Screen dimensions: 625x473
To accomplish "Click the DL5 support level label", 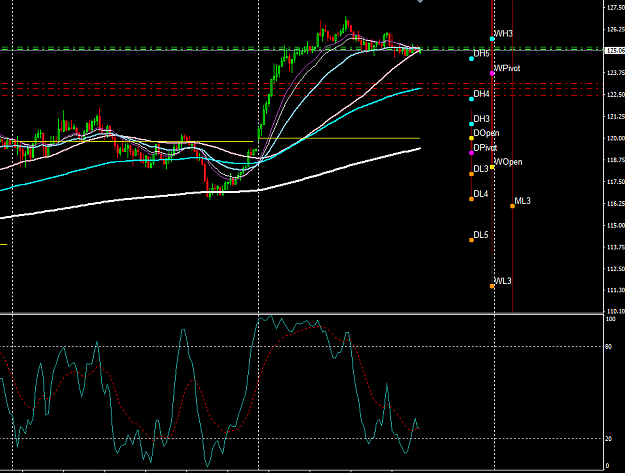I will click(481, 235).
